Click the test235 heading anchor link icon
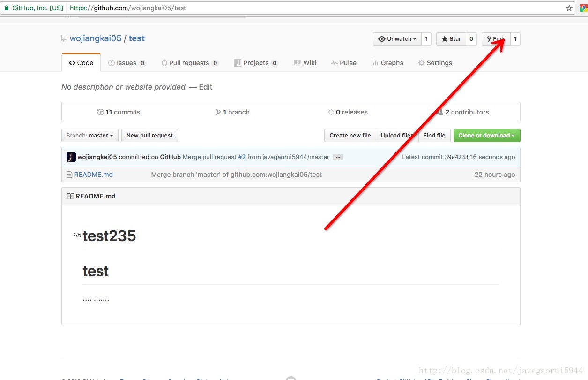The width and height of the screenshot is (588, 380). pyautogui.click(x=77, y=235)
